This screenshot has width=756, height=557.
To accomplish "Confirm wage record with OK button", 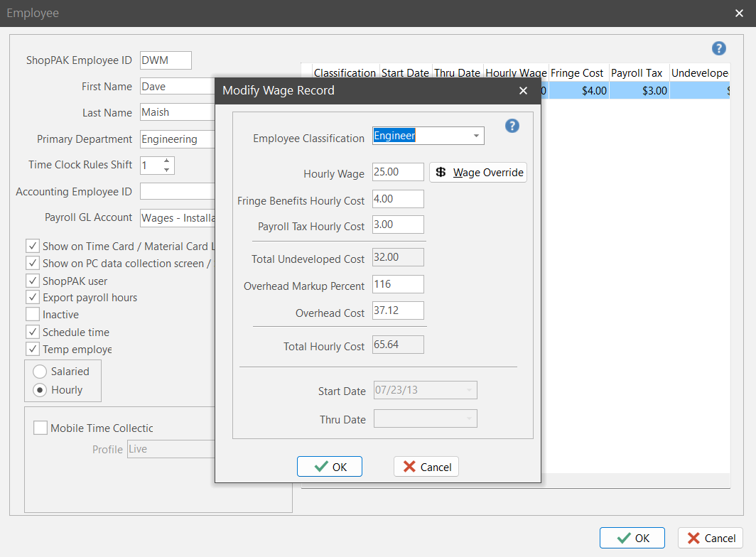I will point(330,467).
